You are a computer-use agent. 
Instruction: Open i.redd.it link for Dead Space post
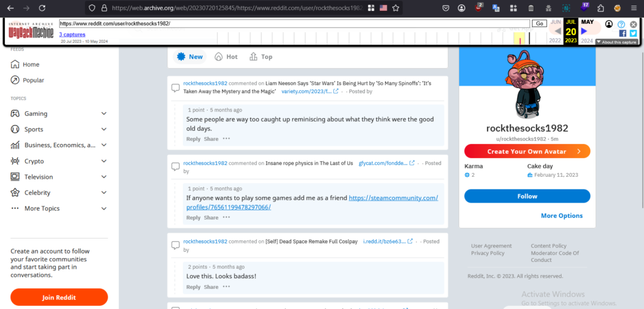point(387,241)
